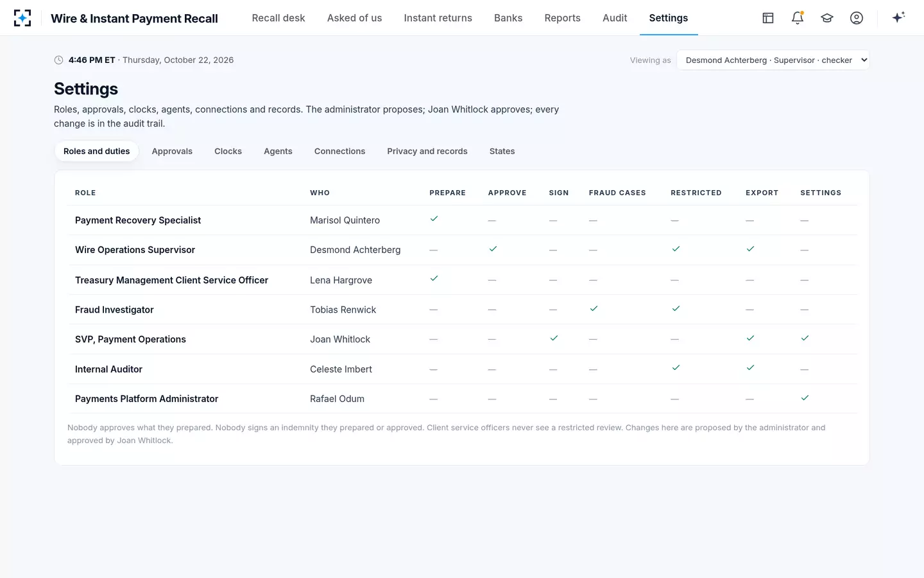Viewport: 924px width, 578px height.
Task: Click the Treasury Management Client Service Officer role
Action: pyautogui.click(x=171, y=280)
